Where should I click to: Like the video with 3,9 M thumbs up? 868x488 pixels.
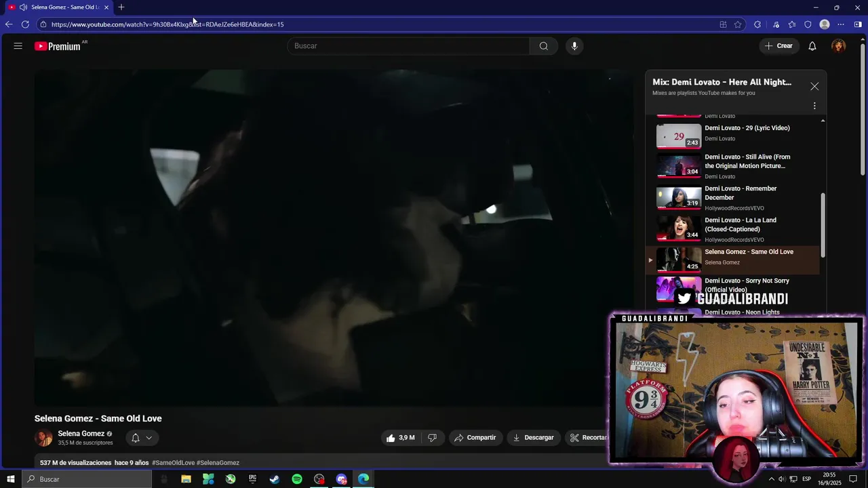(400, 438)
